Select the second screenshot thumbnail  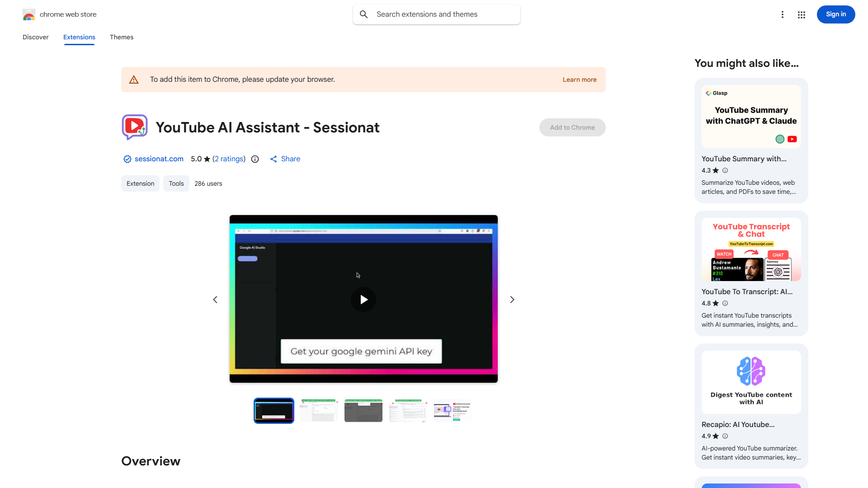point(319,410)
